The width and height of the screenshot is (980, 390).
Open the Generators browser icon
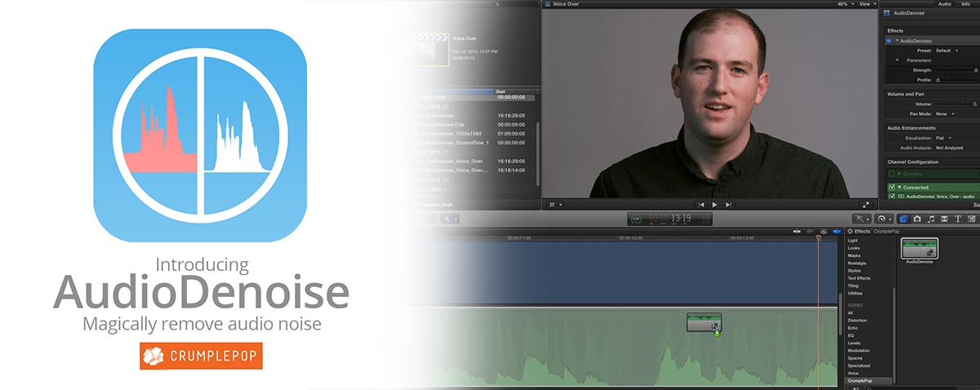pyautogui.click(x=971, y=219)
